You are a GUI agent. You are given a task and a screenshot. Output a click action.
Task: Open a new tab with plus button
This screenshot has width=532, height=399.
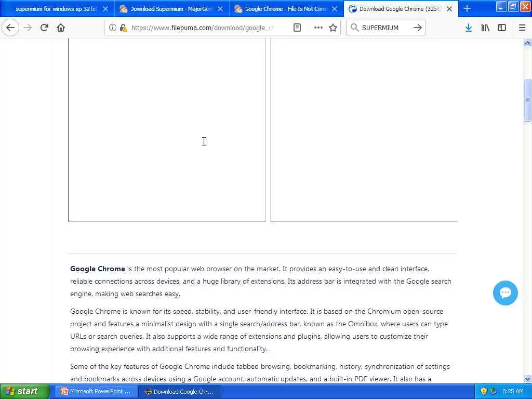pos(467,8)
